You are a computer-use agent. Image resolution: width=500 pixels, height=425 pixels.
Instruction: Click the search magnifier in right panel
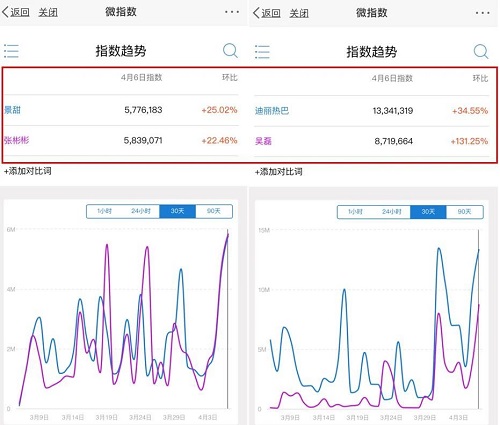pyautogui.click(x=481, y=52)
